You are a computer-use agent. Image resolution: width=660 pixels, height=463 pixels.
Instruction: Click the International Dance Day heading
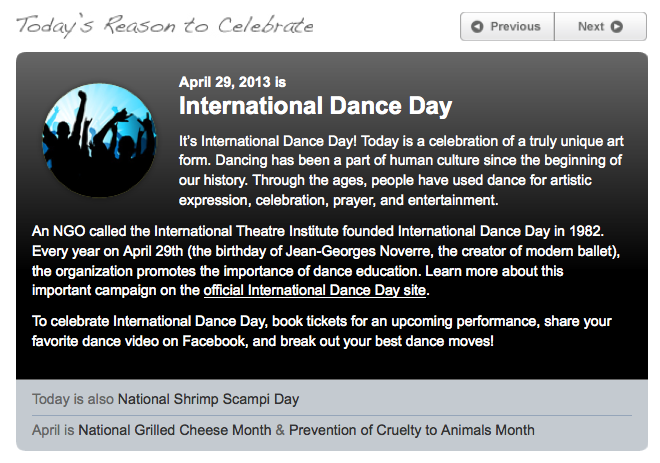(315, 105)
